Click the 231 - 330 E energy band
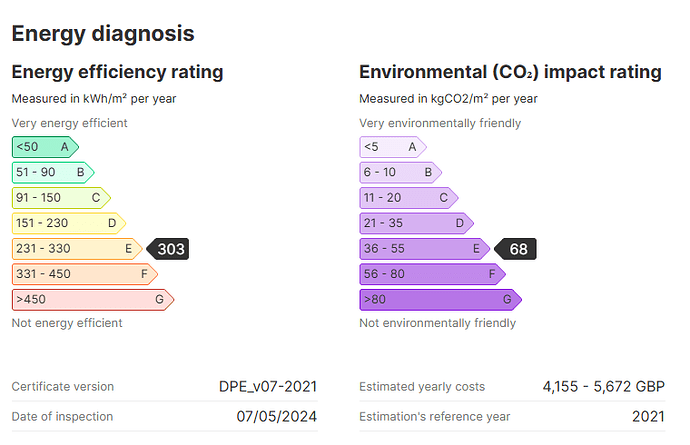This screenshot has height=445, width=690. (77, 249)
